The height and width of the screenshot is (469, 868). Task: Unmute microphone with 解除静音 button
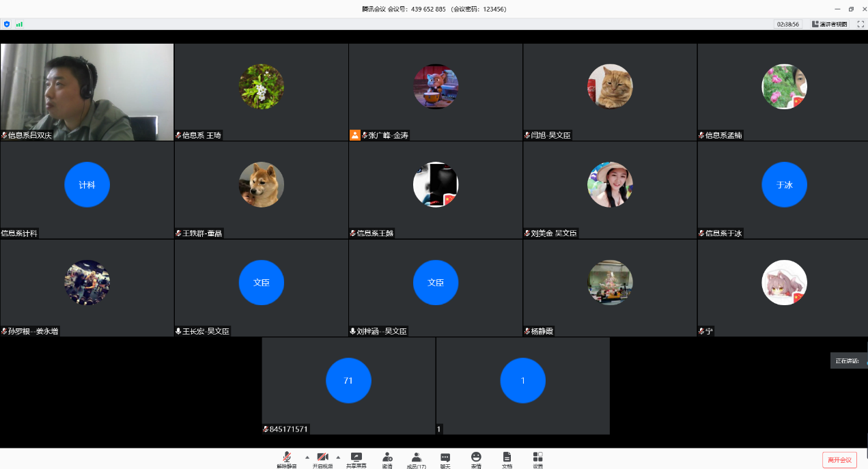tap(287, 459)
